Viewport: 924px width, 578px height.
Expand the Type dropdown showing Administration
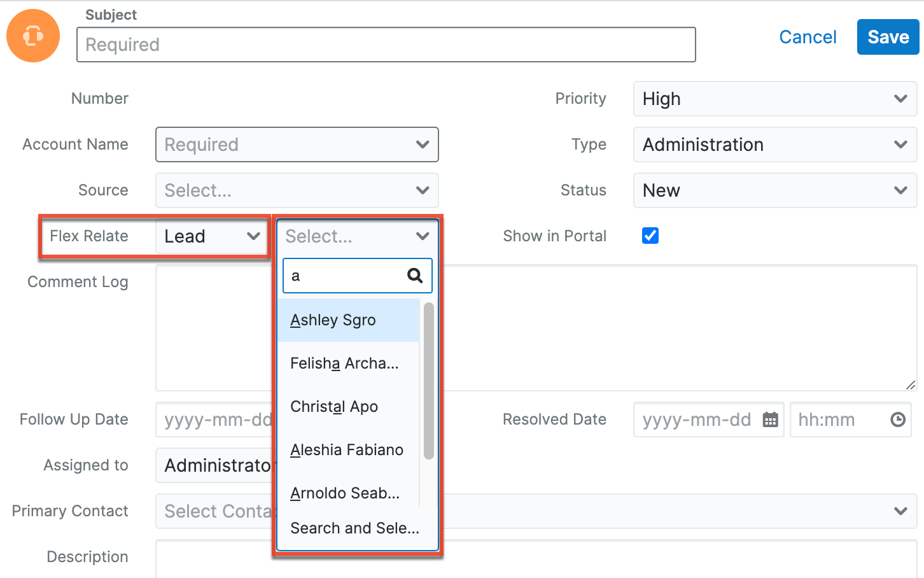point(774,144)
